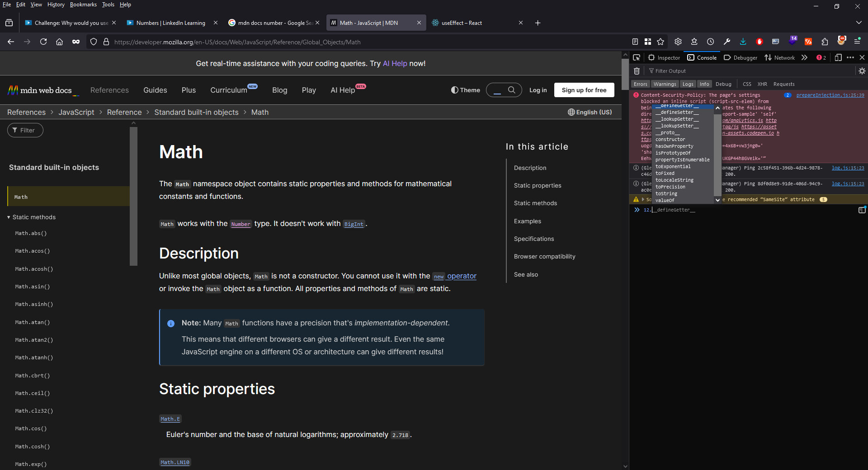Screen dimensions: 868x470
Task: Open the AI Help link in banner
Action: coord(395,63)
